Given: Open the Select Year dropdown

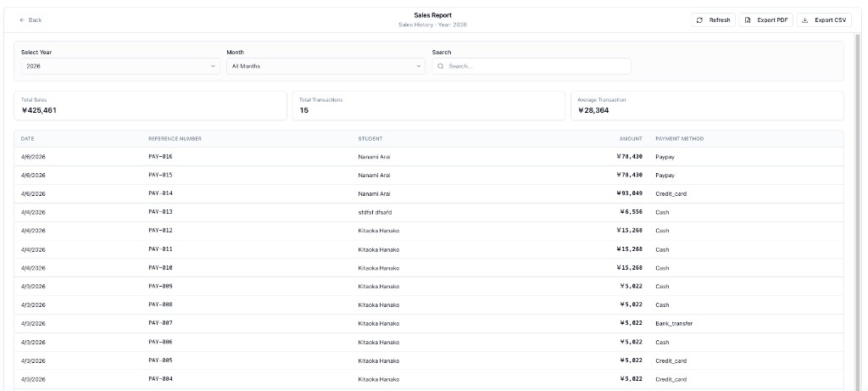Looking at the screenshot, I should [120, 66].
